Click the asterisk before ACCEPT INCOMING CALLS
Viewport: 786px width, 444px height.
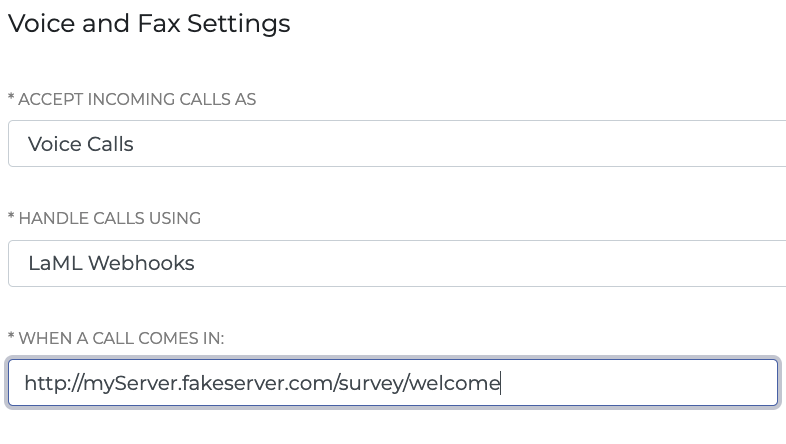11,97
